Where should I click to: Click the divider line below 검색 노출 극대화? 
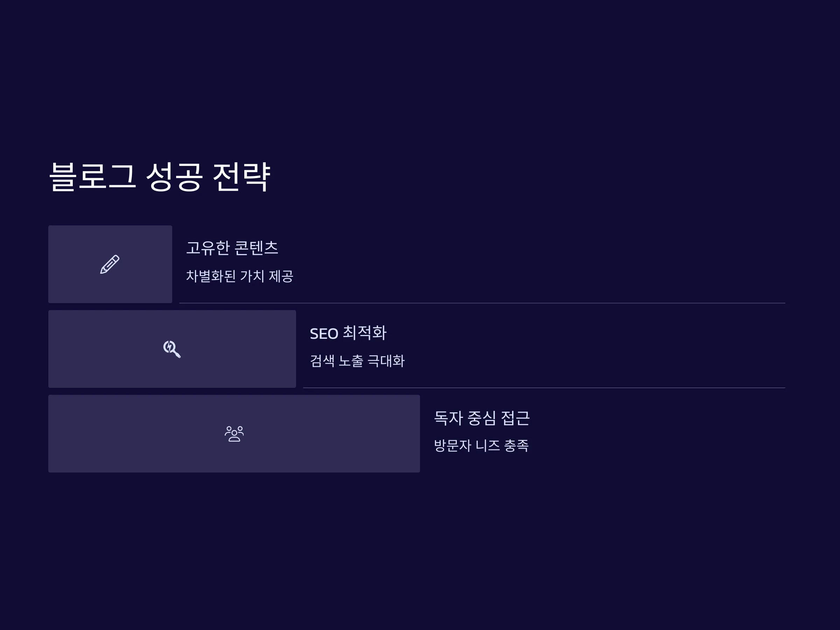pos(544,388)
